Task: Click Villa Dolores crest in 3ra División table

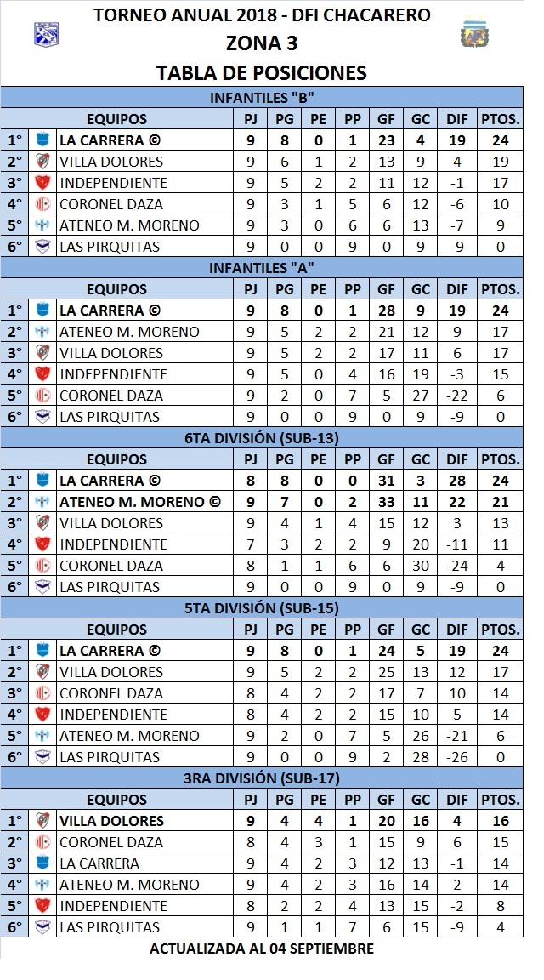Action: tap(42, 821)
